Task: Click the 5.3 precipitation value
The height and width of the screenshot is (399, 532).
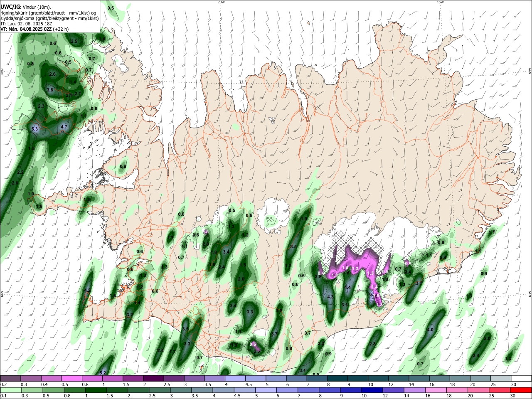Action: tap(34, 129)
